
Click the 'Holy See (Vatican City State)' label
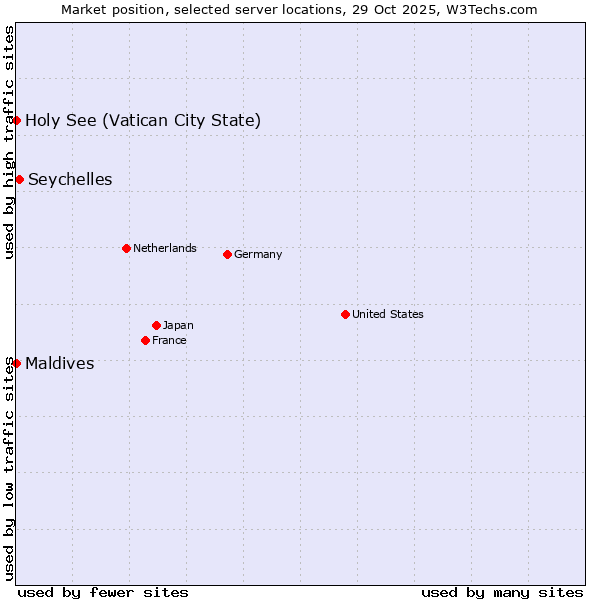click(x=143, y=121)
